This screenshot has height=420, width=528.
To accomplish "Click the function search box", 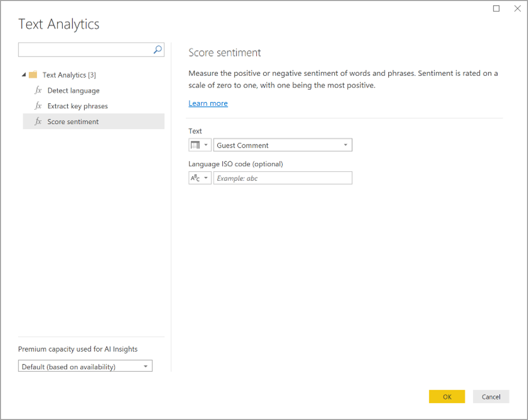I will click(91, 50).
